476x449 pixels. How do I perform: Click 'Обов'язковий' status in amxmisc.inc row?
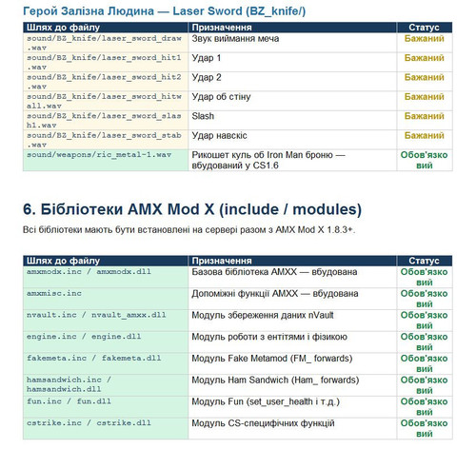[424, 299]
